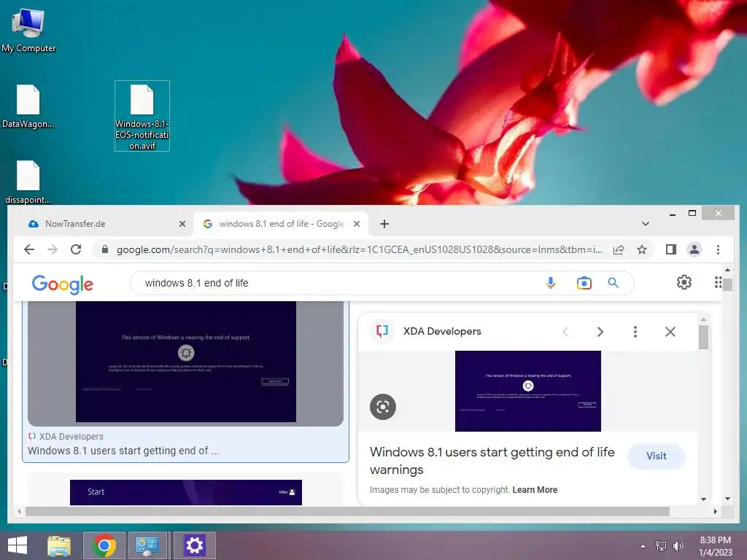747x560 pixels.
Task: Click the horizontal scrollbar right arrow
Action: 715,511
